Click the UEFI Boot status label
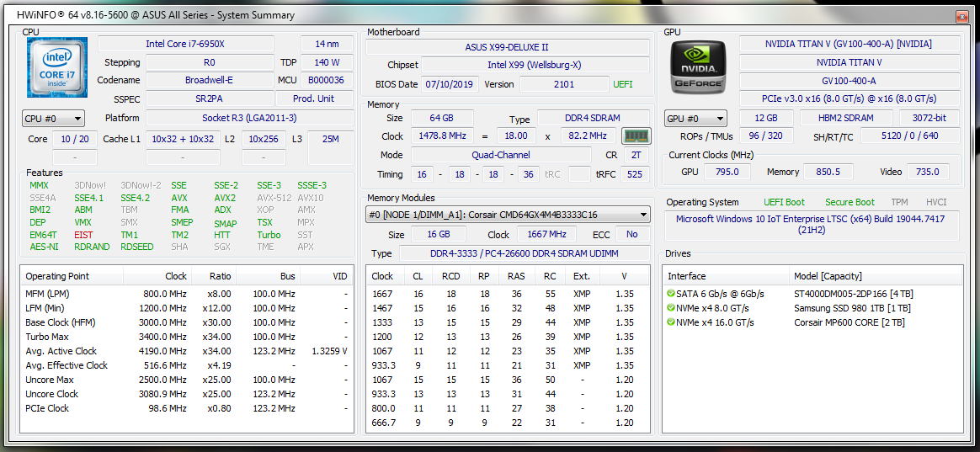Viewport: 980px width, 452px height. pyautogui.click(x=785, y=202)
